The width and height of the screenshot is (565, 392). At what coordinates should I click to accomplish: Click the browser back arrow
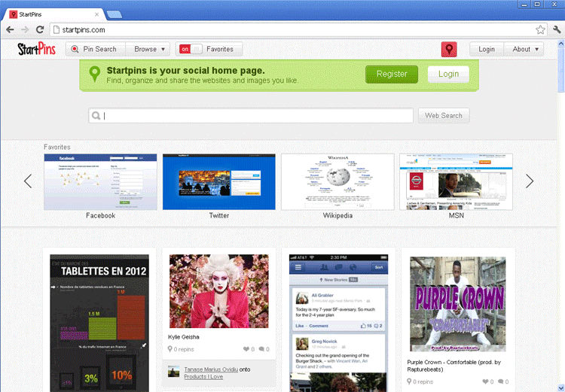coord(10,29)
